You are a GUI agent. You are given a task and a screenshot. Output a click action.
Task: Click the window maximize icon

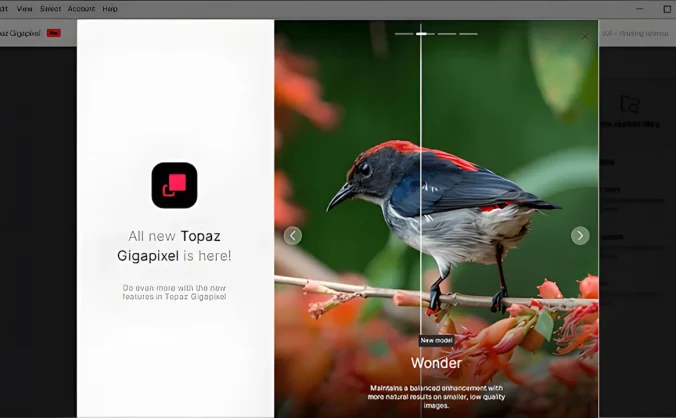(x=667, y=9)
